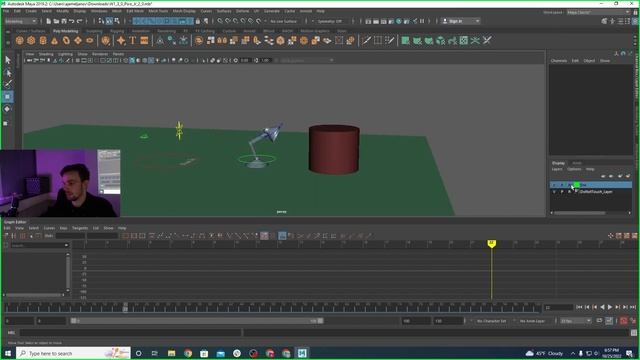Click the Save Scene icon
The height and width of the screenshot is (360, 640).
[x=64, y=21]
